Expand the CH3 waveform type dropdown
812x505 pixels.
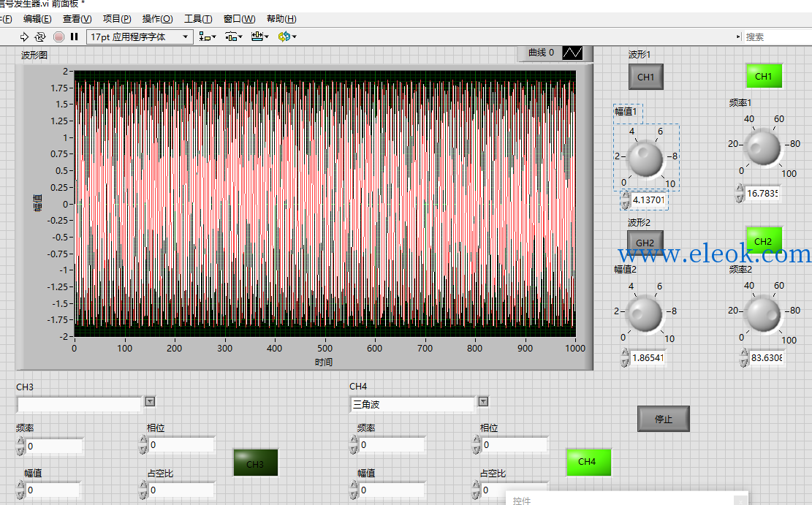click(x=150, y=401)
